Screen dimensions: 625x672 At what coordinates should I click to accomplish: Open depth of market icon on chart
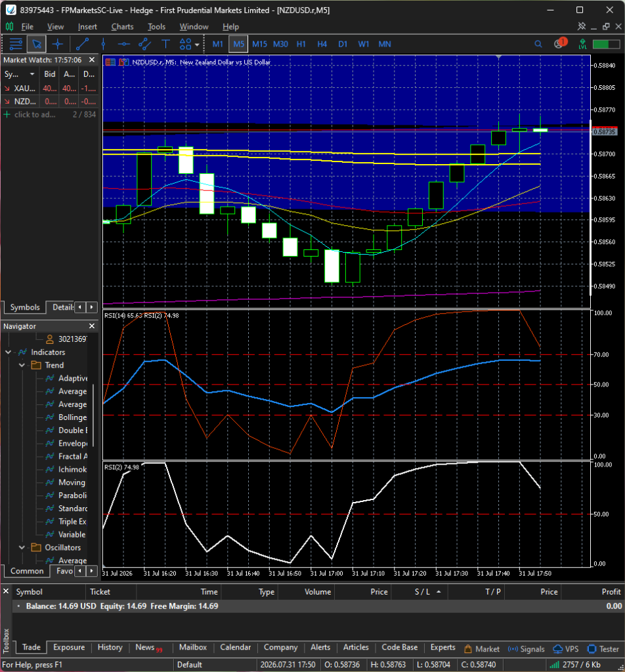tap(124, 62)
